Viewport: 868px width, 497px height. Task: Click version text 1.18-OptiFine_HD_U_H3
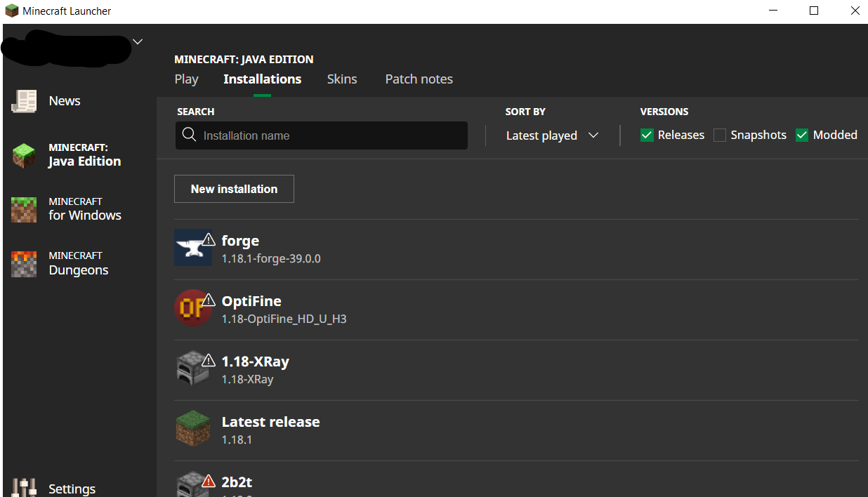point(284,319)
